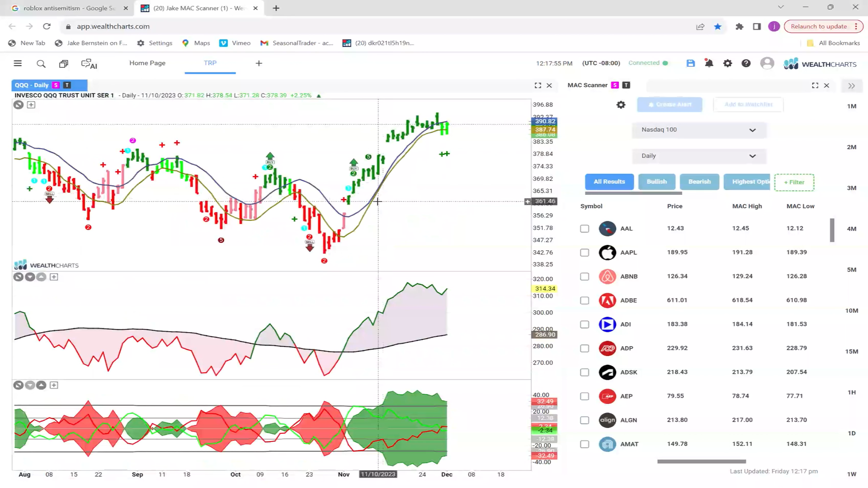Select the 1H timeframe in sidebar
This screenshot has height=488, width=868.
(852, 393)
